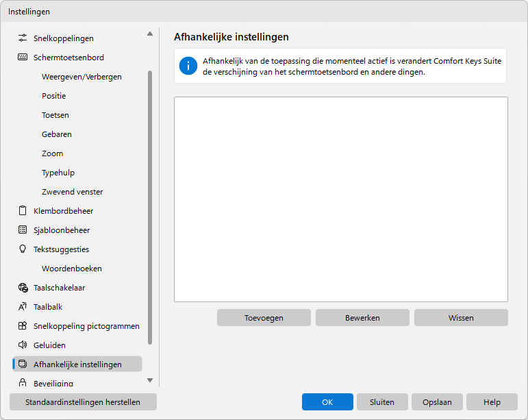
Task: Go to Tekstsuggesties settings
Action: tap(61, 249)
